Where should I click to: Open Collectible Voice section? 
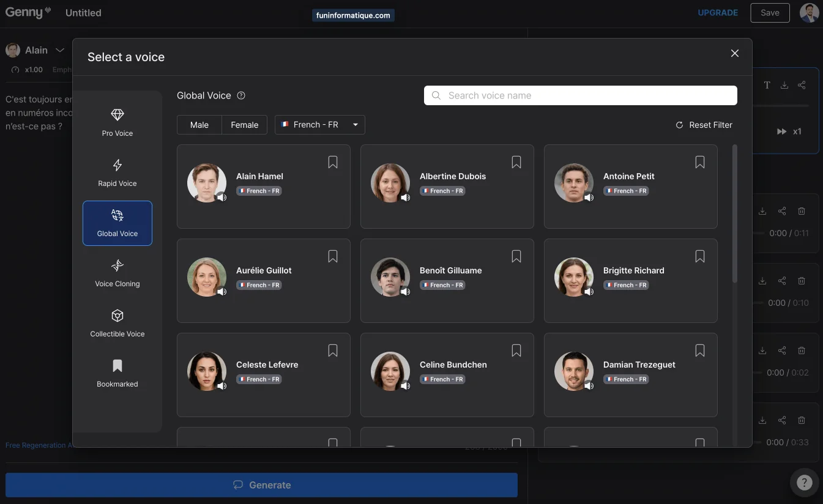click(x=117, y=323)
